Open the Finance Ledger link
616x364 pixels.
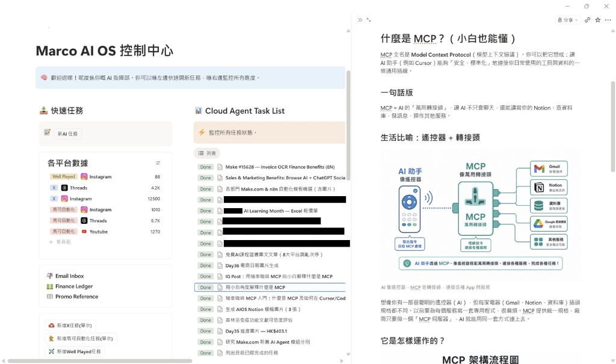(x=74, y=286)
